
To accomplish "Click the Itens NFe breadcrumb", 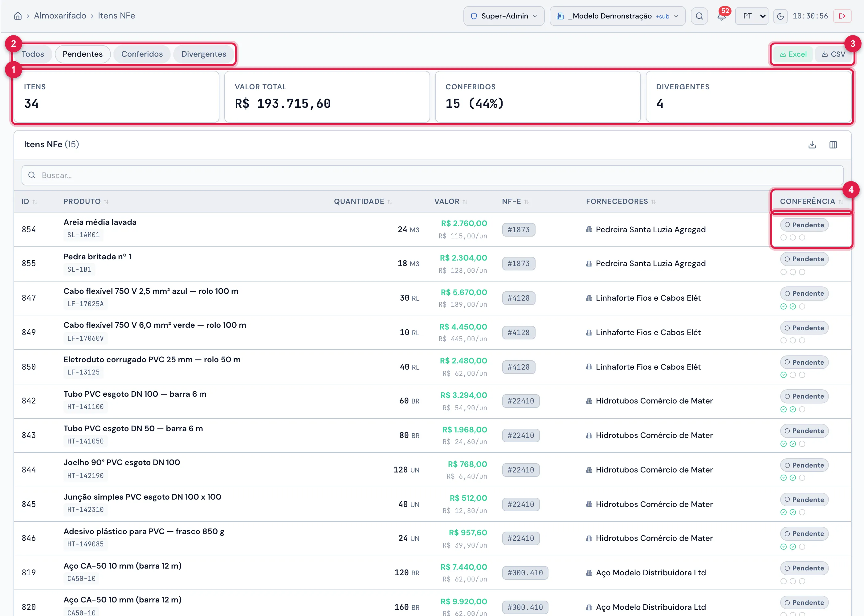I will (x=116, y=15).
